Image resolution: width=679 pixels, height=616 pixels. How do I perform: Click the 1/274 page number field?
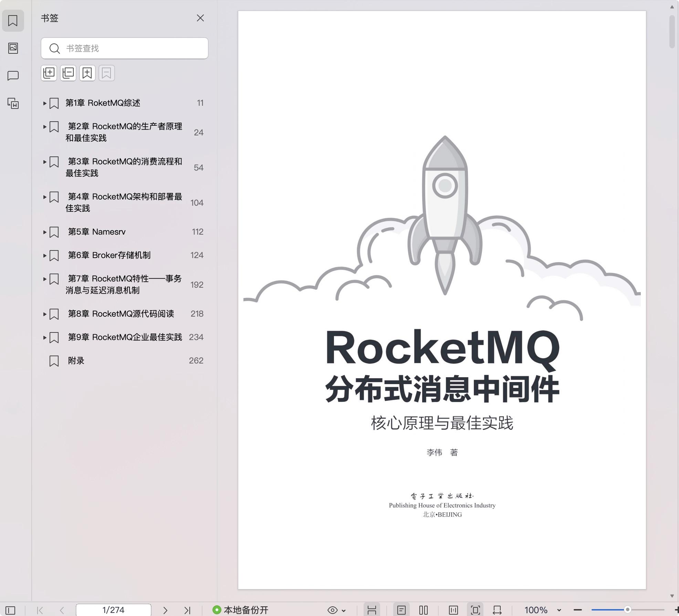(113, 610)
